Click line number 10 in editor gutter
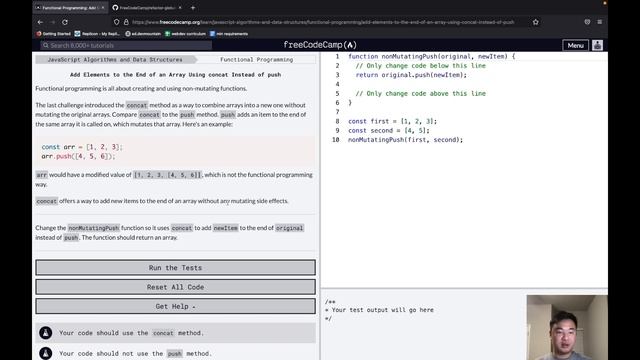 [336, 140]
